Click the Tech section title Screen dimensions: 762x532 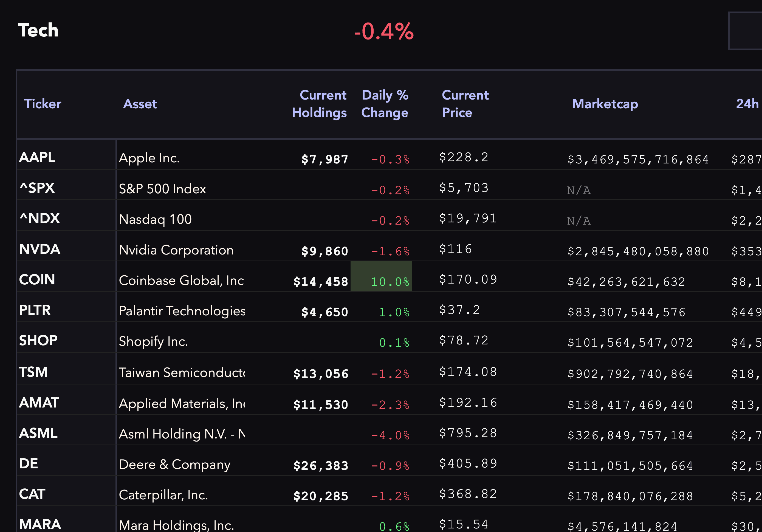(38, 30)
